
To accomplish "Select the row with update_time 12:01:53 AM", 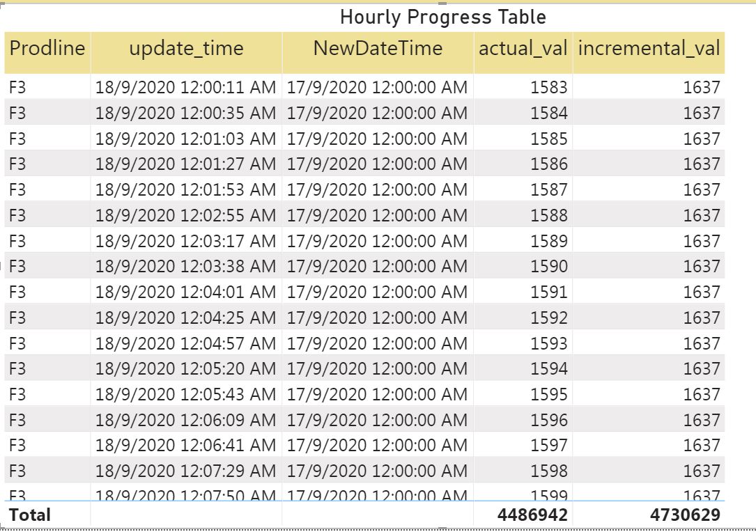I will point(364,189).
